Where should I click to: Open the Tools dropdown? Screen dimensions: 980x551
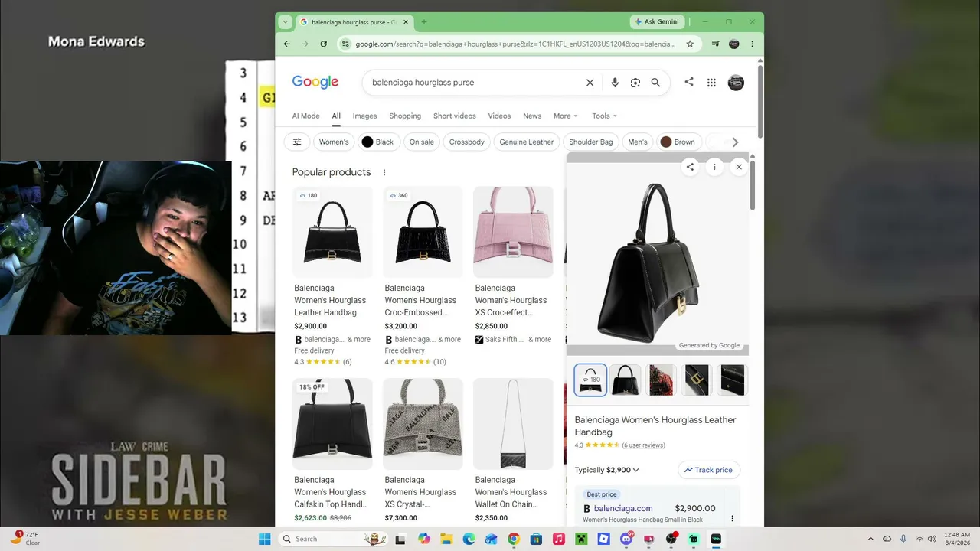point(604,116)
